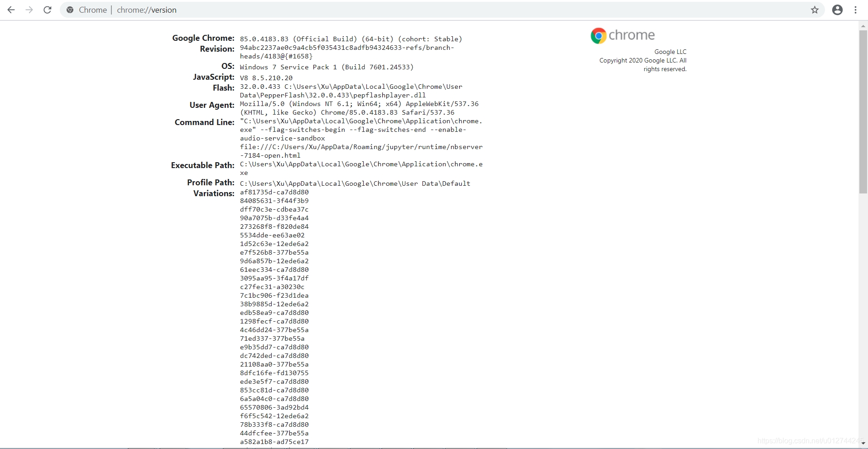Screen dimensions: 868x449
Task: Click variation af81735d-ca7d8d80
Action: (274, 192)
